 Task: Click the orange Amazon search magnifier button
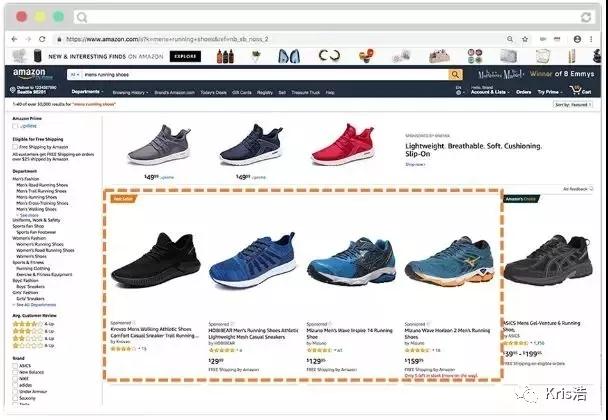[455, 74]
